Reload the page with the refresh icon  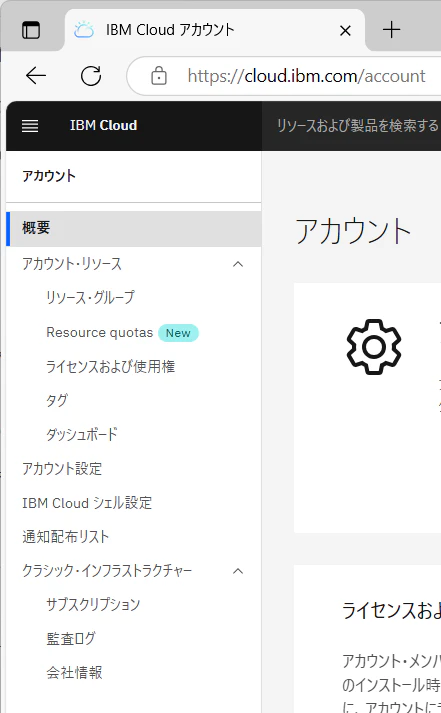(91, 75)
